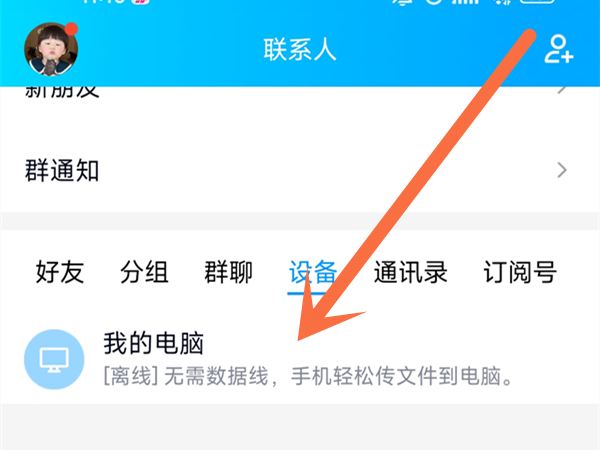
Task: Tap the battery icon in status bar
Action: tap(538, 2)
